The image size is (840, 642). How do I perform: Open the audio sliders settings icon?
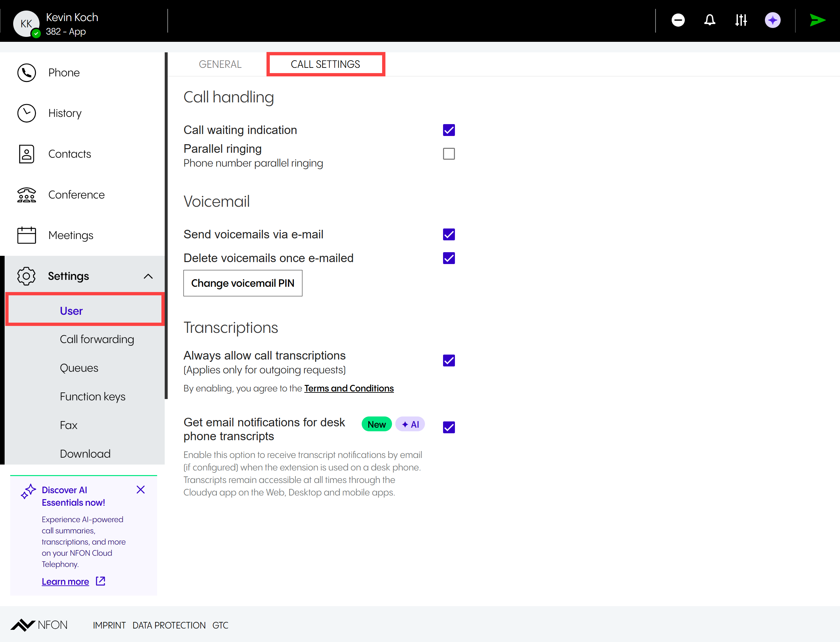tap(741, 20)
